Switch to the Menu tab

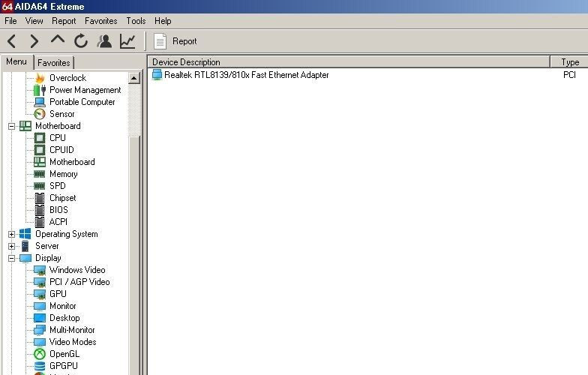tap(16, 61)
